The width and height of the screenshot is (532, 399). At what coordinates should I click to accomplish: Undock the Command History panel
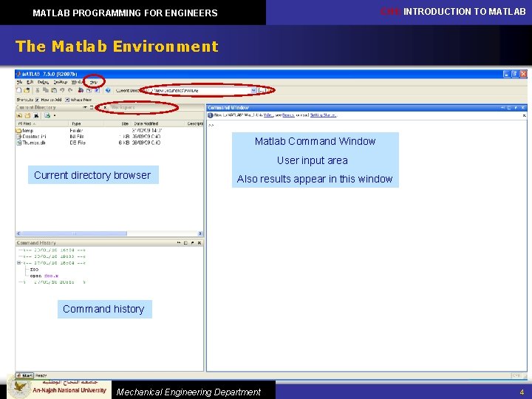click(192, 243)
